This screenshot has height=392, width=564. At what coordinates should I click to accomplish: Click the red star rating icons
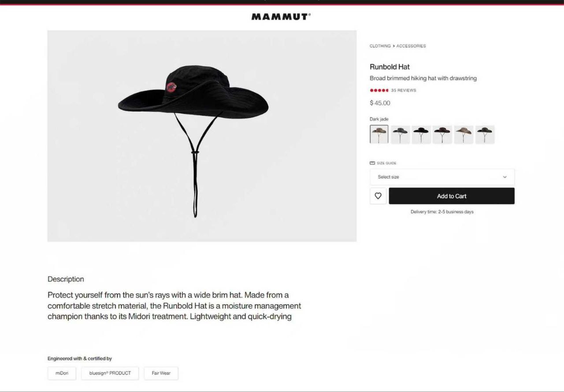coord(379,90)
